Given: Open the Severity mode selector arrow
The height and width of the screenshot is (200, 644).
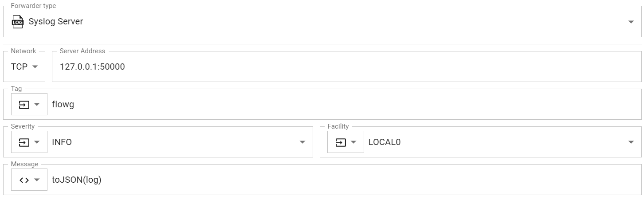Looking at the screenshot, I should (37, 142).
